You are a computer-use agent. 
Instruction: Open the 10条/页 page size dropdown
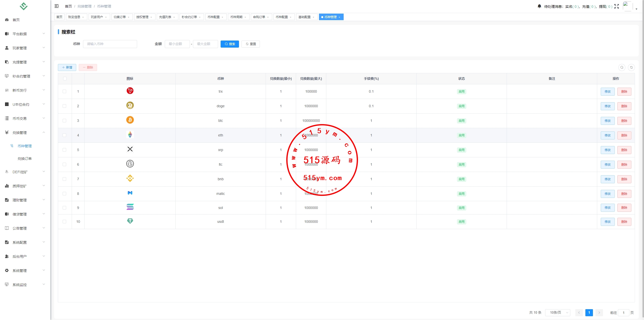tap(557, 312)
